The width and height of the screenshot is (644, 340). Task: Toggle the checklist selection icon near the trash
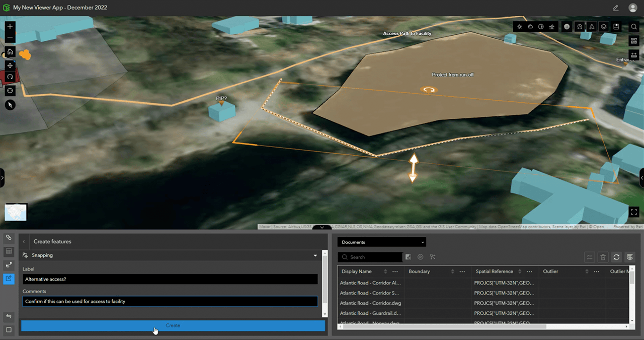click(589, 257)
